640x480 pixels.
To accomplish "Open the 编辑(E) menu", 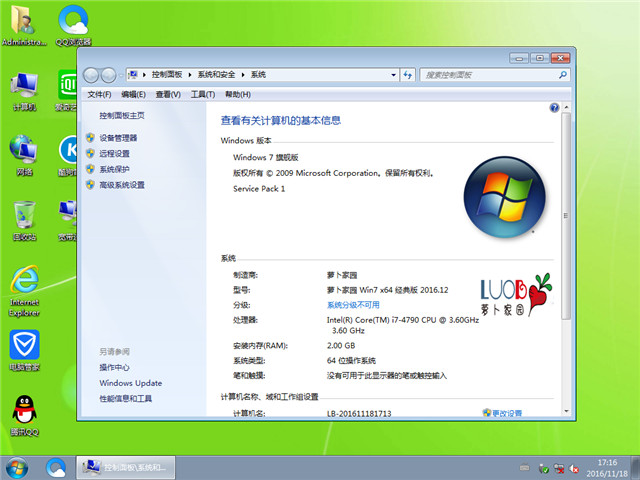I will (133, 94).
